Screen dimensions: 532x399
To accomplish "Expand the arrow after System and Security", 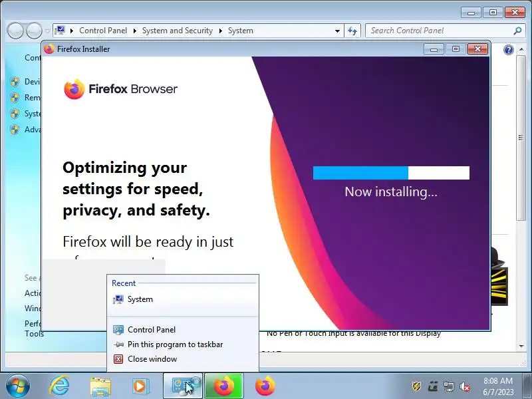I will (x=221, y=31).
